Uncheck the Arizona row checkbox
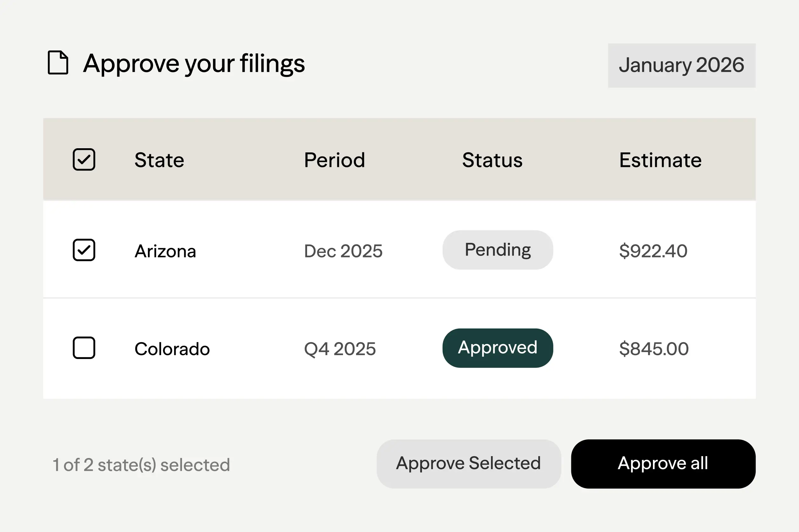This screenshot has height=532, width=799. (x=84, y=250)
